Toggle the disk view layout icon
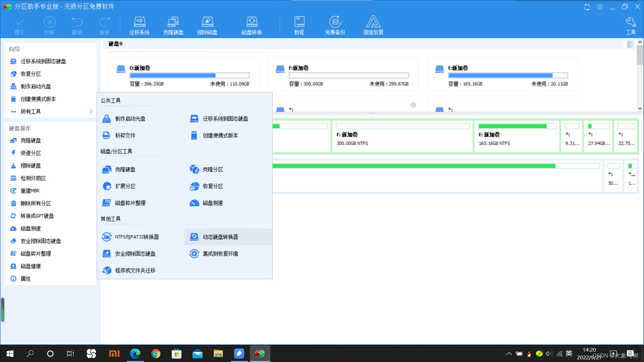This screenshot has width=644, height=362. (630, 44)
